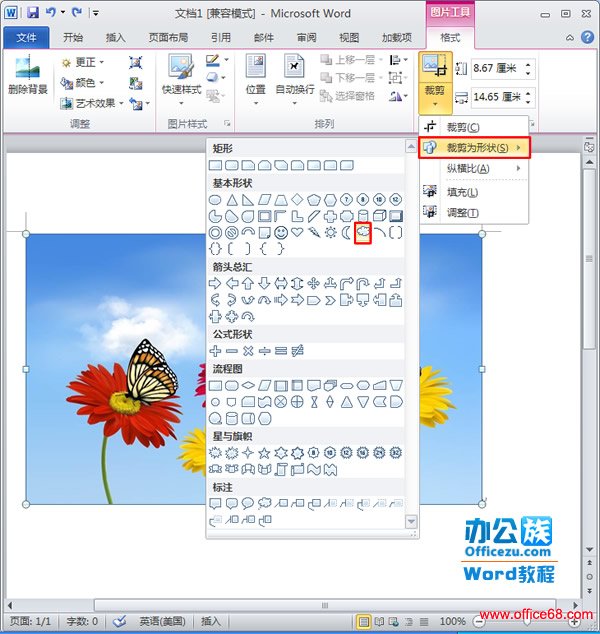Choose the Diamond shape in Basic Shapes

tap(297, 199)
